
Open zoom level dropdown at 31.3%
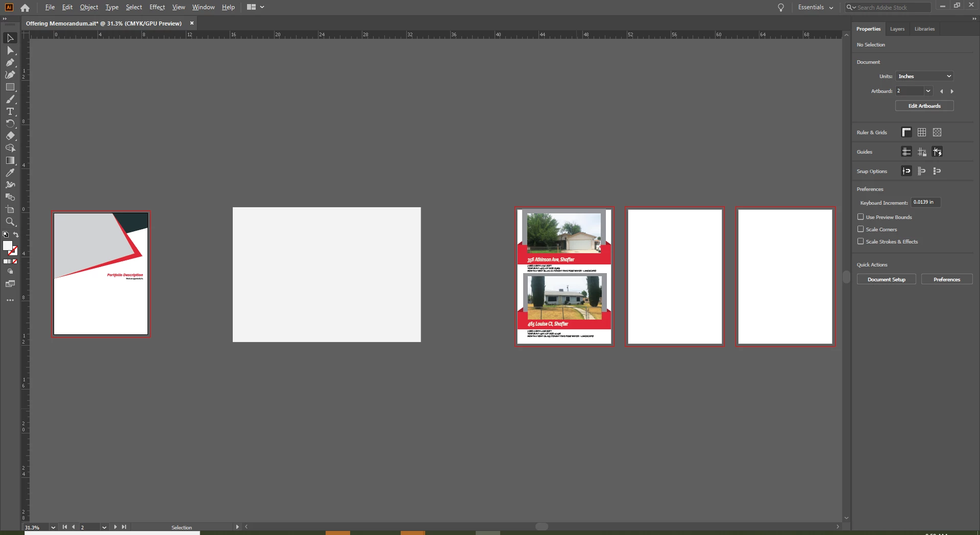pyautogui.click(x=53, y=527)
